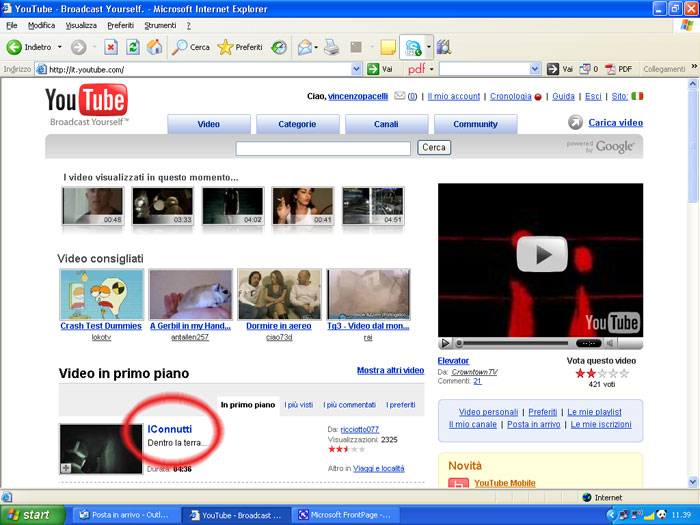
Task: Click the page scrollbar down arrow
Action: tap(693, 482)
